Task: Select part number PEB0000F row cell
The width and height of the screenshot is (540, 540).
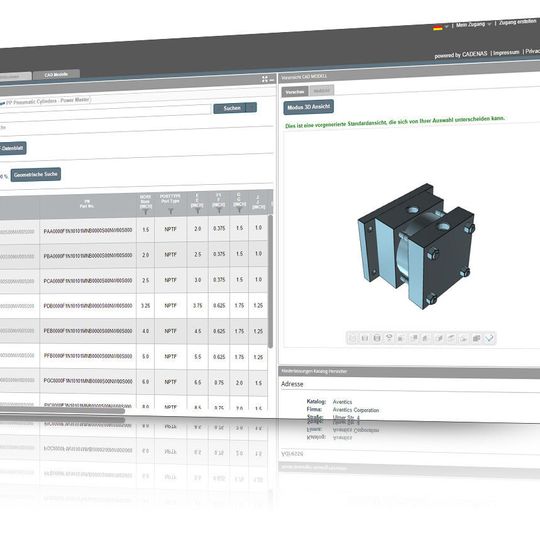Action: click(x=88, y=331)
